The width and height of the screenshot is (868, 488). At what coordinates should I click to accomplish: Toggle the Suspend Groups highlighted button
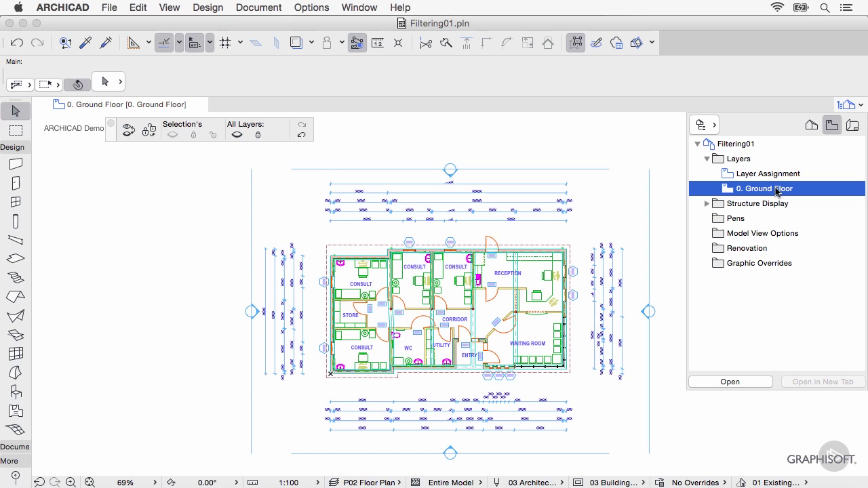357,43
